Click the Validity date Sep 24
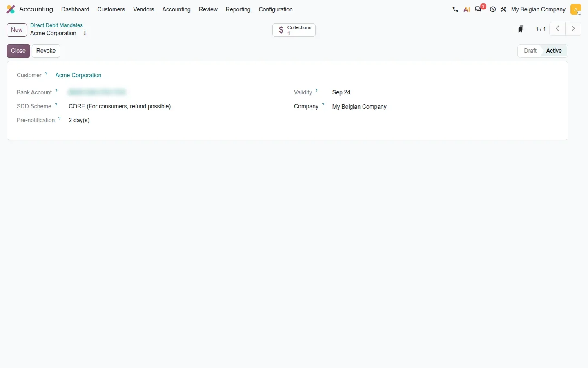 [x=341, y=92]
